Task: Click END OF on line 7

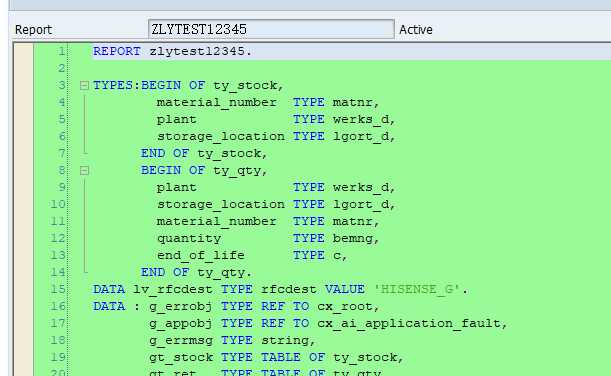Action: click(165, 153)
